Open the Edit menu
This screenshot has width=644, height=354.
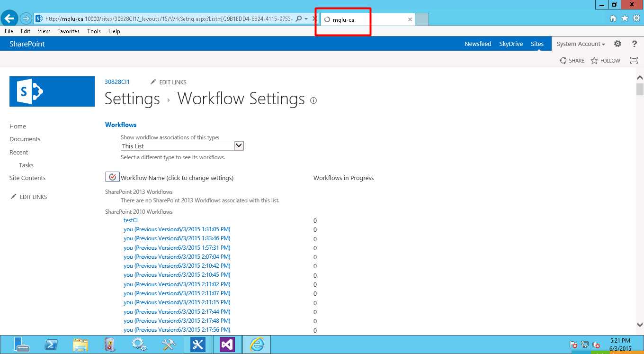pyautogui.click(x=26, y=31)
